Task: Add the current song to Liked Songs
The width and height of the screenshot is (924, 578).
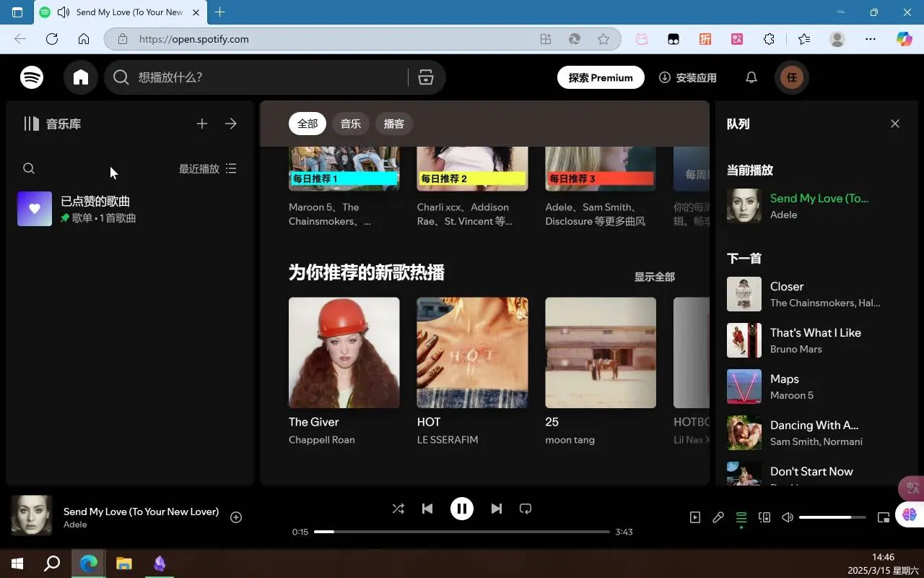Action: 236,517
